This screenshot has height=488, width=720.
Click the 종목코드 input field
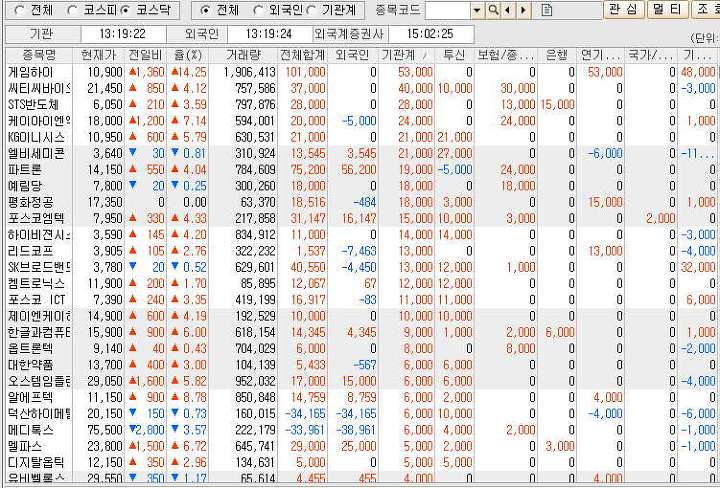click(448, 10)
